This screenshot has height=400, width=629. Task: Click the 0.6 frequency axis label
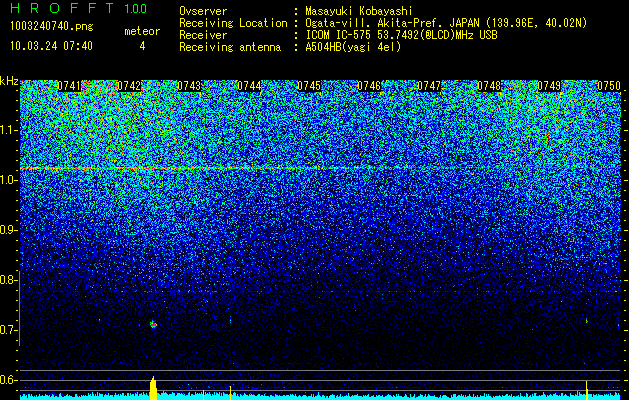(x=7, y=380)
